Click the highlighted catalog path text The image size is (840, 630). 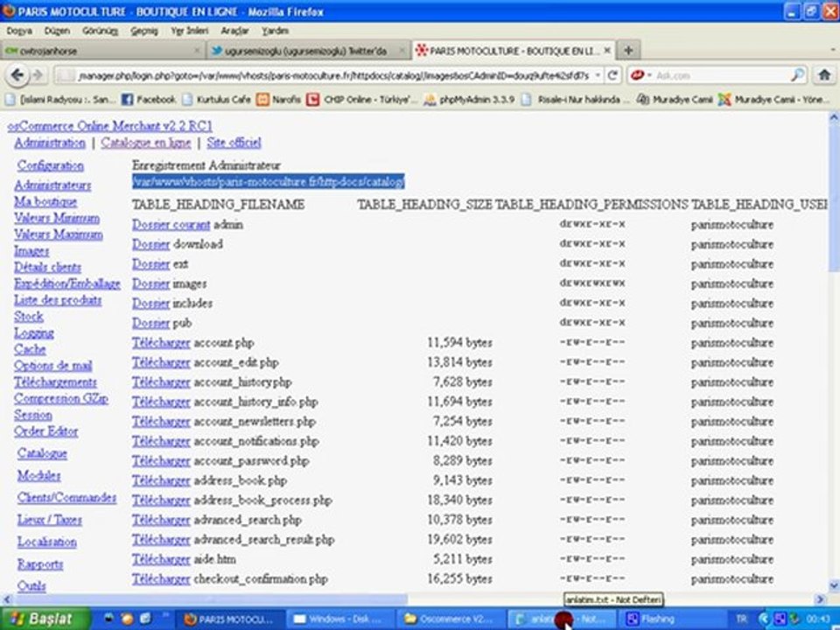(x=269, y=182)
